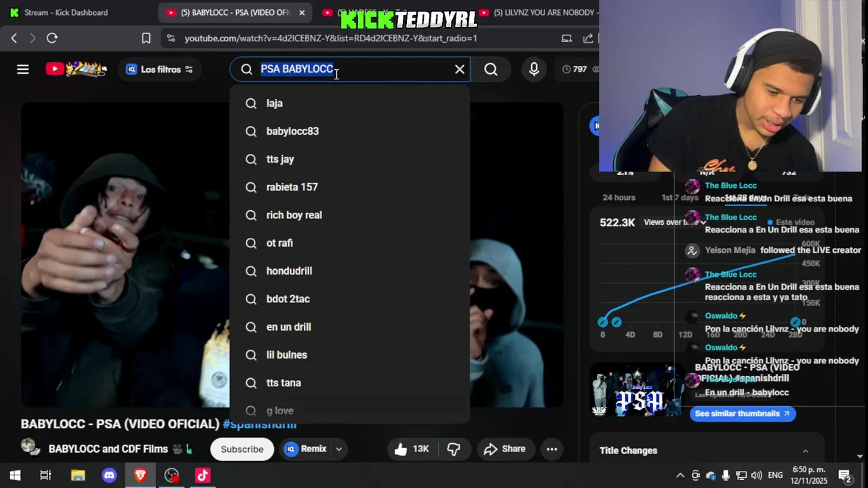Open File Explorer from the taskbar

click(77, 475)
